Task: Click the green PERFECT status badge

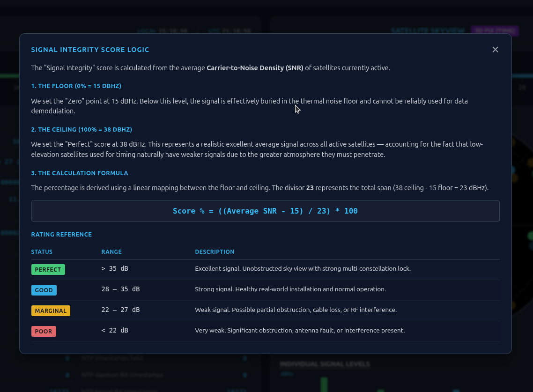Action: click(x=48, y=269)
